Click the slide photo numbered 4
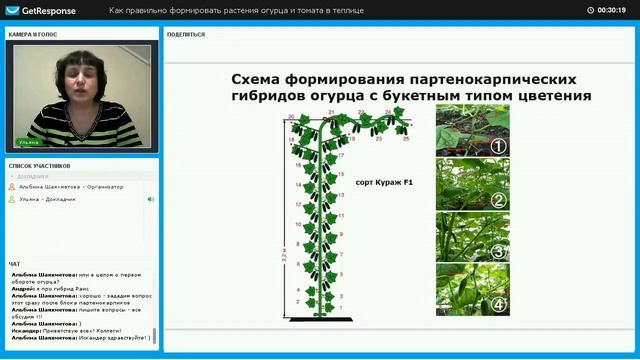This screenshot has height=360, width=640. click(473, 289)
